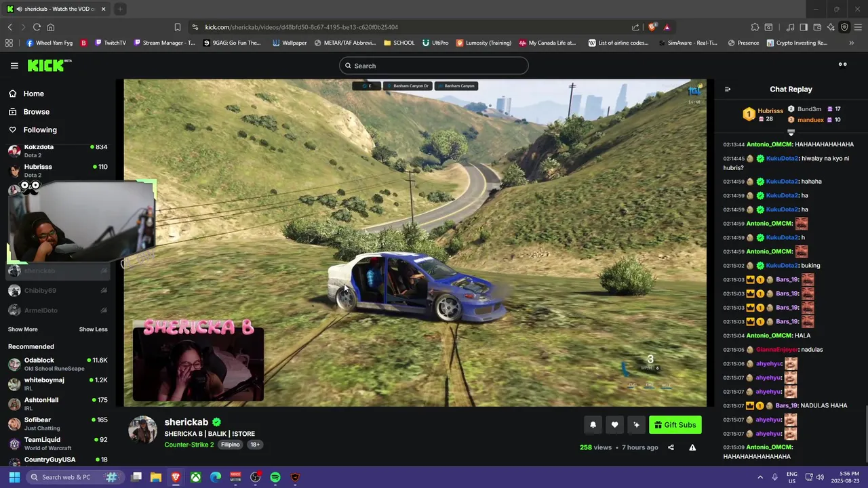Open the Counter-Strike 2 category link
868x488 pixels.
[189, 445]
